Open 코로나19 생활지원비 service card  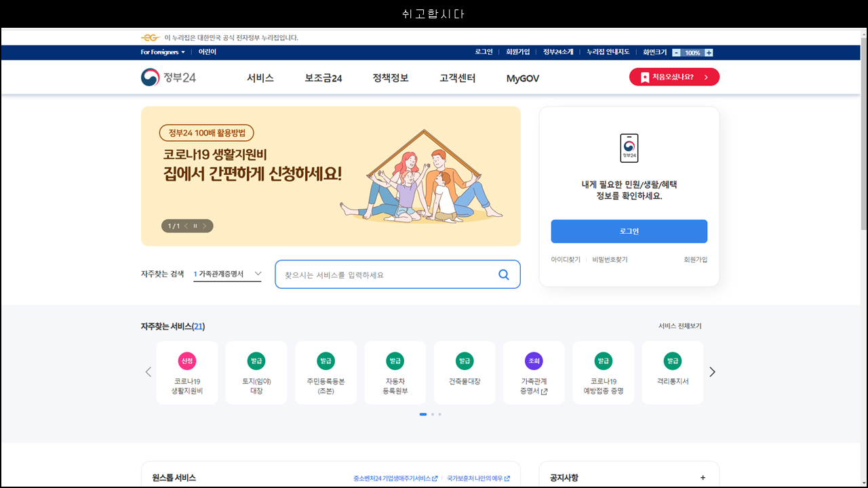(187, 373)
